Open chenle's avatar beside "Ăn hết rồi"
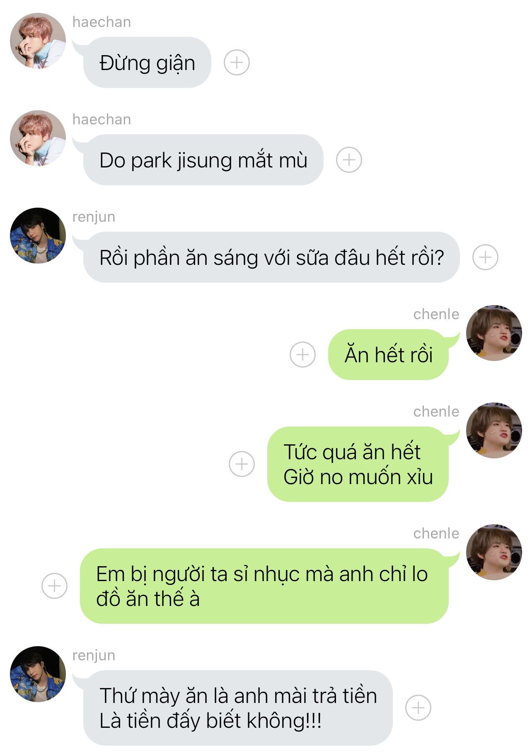Image resolution: width=532 pixels, height=756 pixels. (494, 333)
